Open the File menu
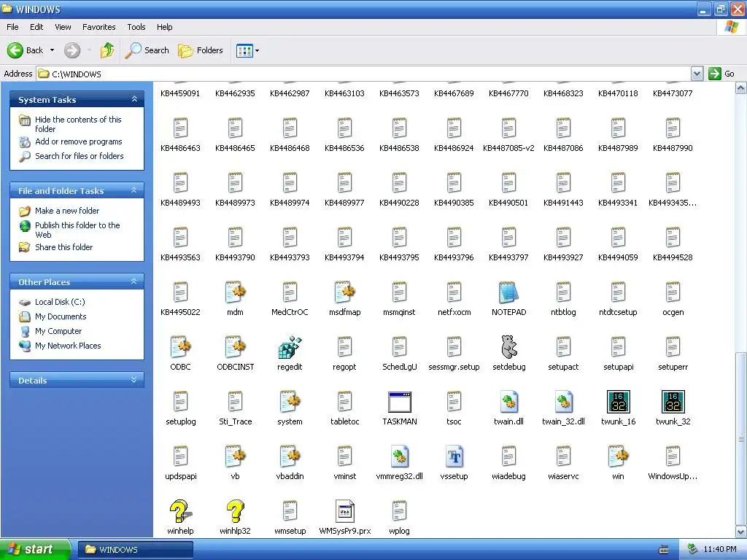 pyautogui.click(x=12, y=27)
